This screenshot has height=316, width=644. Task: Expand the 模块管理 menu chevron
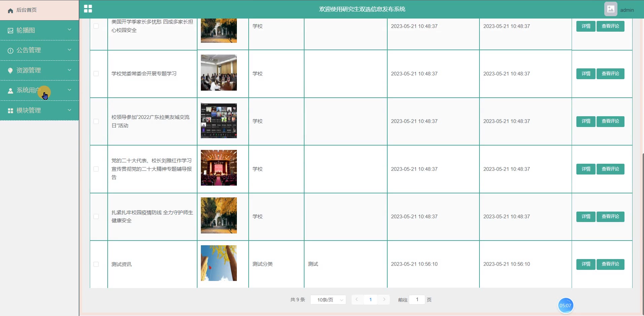[69, 110]
